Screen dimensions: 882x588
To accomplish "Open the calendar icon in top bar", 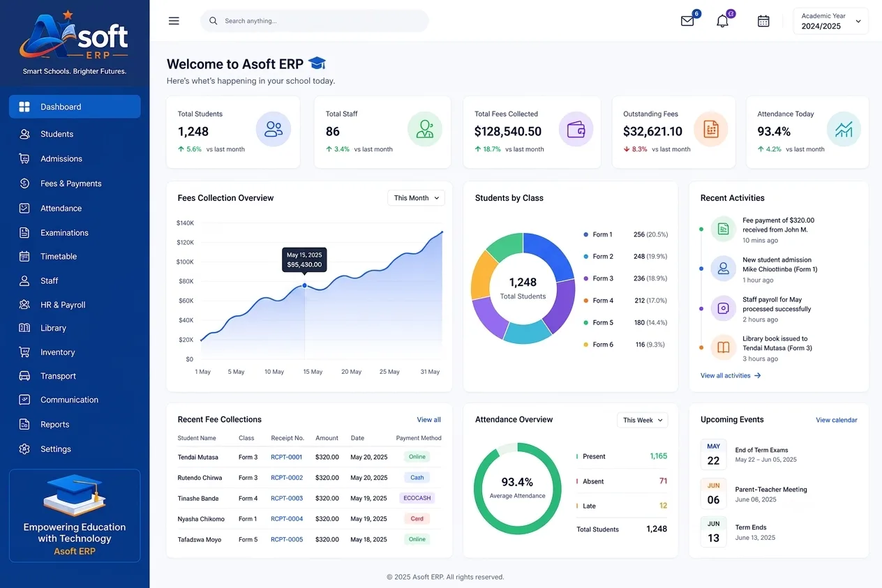I will tap(763, 21).
